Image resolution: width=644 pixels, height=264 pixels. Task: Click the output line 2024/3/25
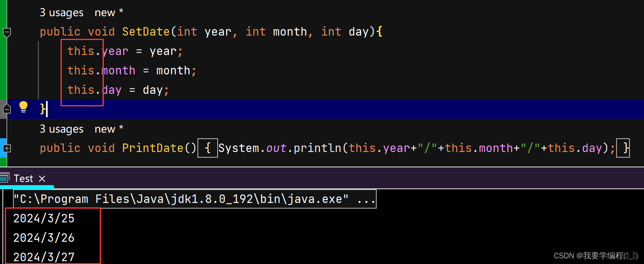[x=44, y=218]
